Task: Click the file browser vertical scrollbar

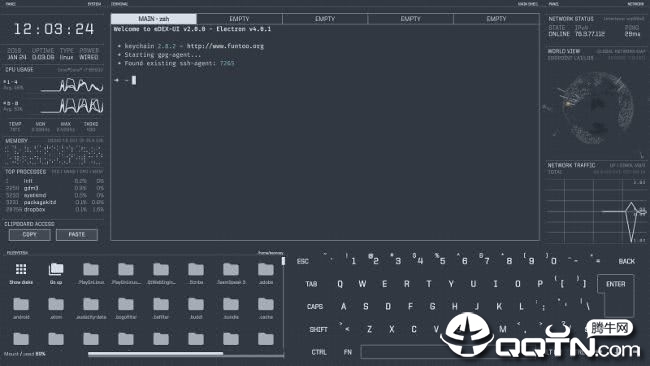Action: (284, 306)
